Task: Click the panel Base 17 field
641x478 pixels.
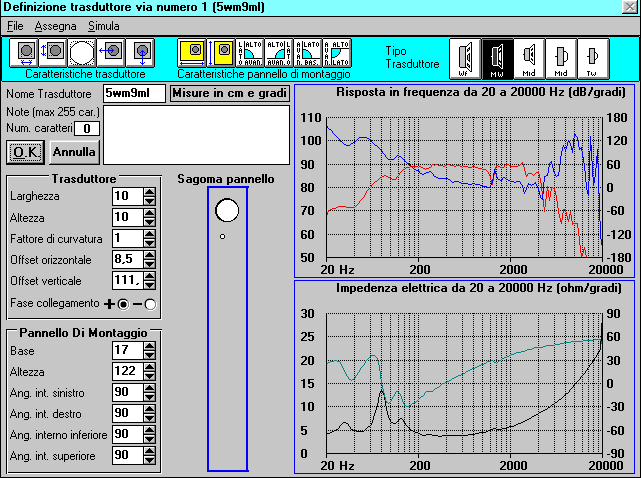Action: [128, 350]
